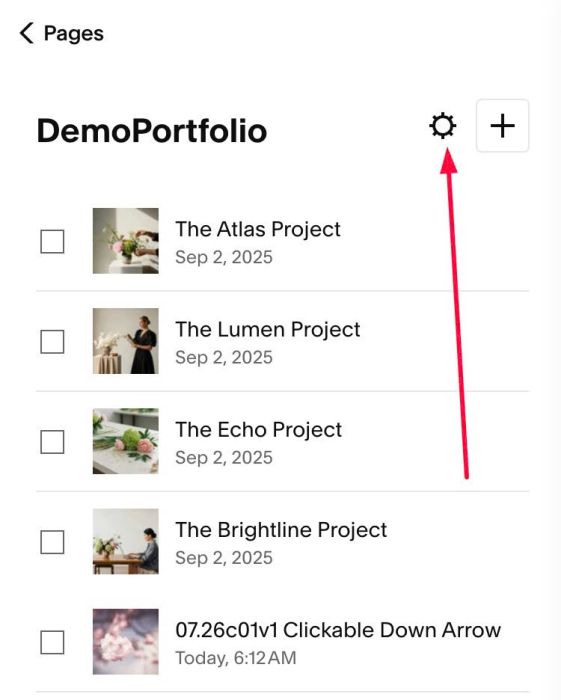
Task: Click the DemoPortfolio heading
Action: pos(152,131)
